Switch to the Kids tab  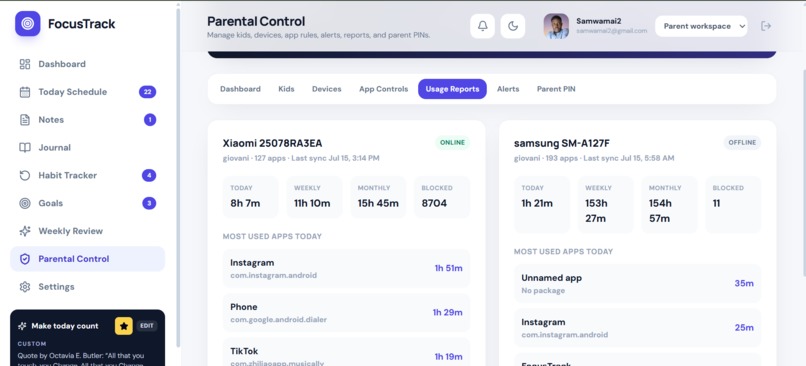tap(286, 89)
